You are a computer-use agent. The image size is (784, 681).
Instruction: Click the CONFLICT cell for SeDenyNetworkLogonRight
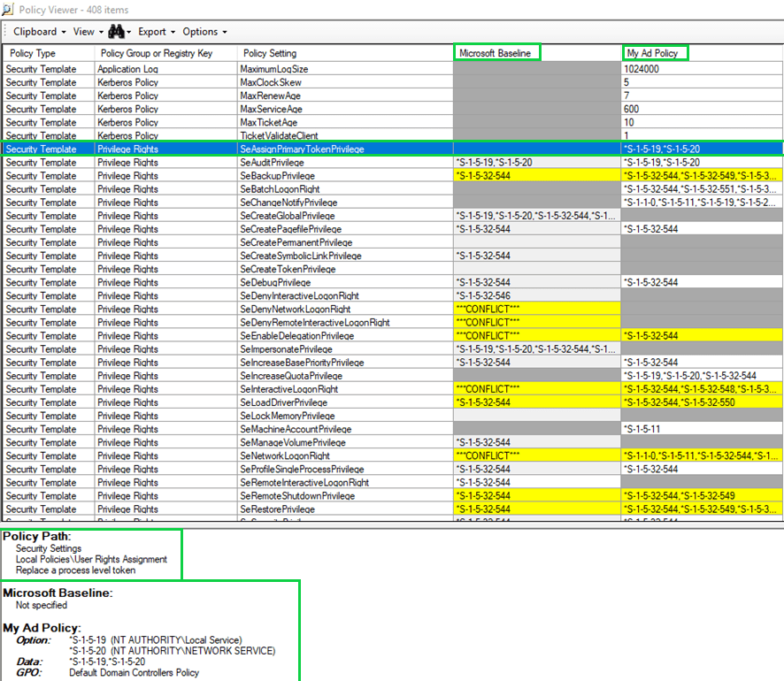tap(488, 310)
